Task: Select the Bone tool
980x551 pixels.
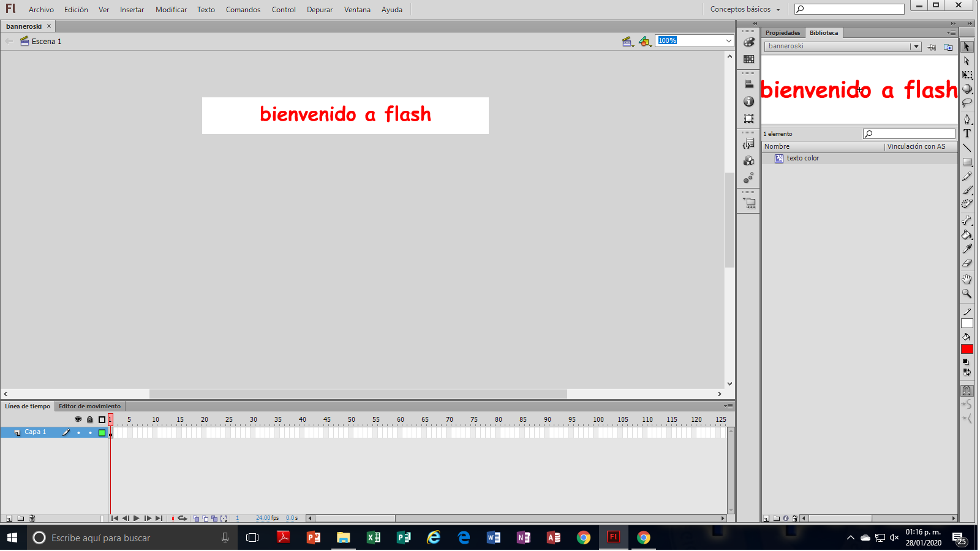Action: (x=968, y=221)
